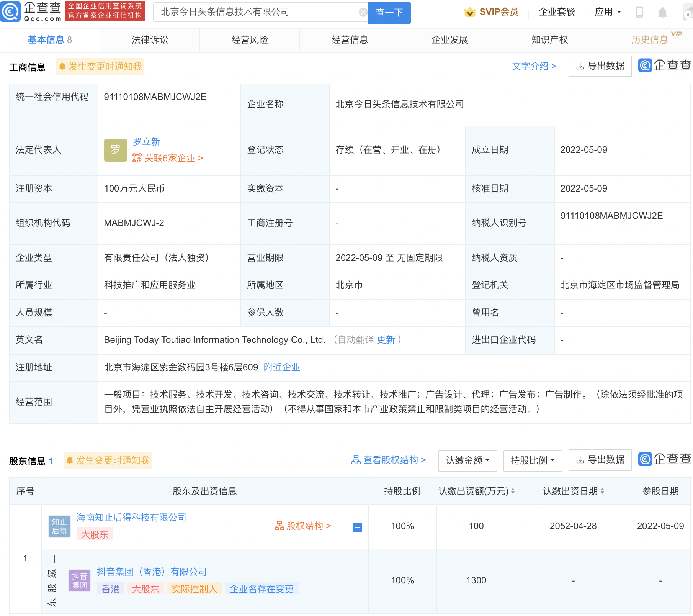The width and height of the screenshot is (693, 616).
Task: Open 查看股权结构 link
Action: 389,460
